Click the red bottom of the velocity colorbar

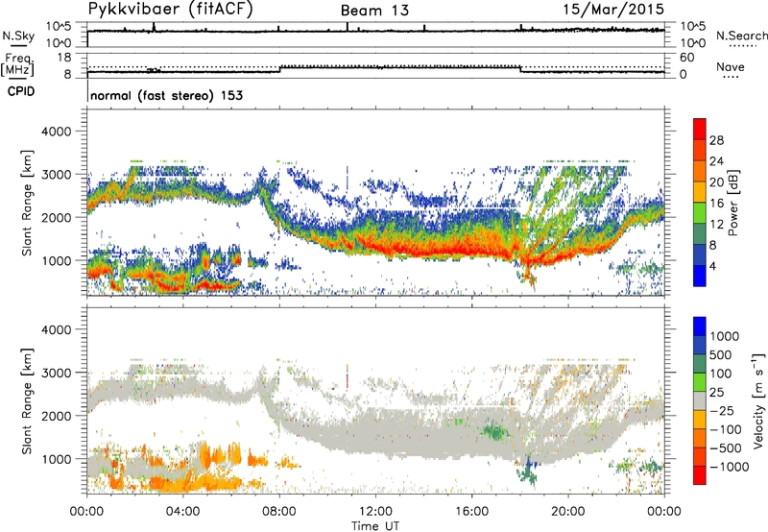pyautogui.click(x=700, y=475)
